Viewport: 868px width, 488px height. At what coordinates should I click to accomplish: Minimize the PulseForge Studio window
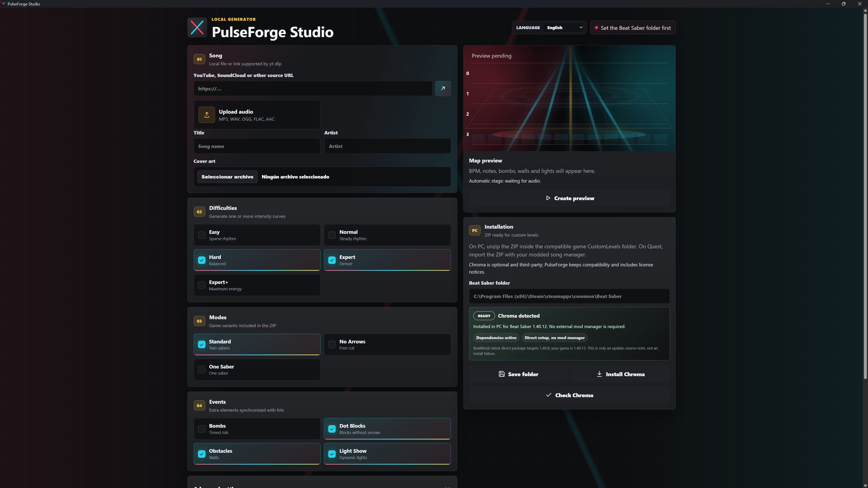point(828,4)
